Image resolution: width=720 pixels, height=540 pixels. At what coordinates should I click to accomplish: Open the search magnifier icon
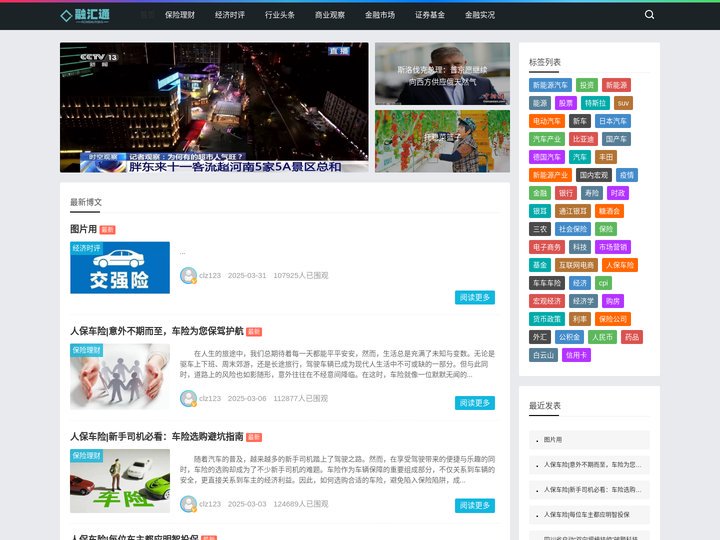coord(649,15)
